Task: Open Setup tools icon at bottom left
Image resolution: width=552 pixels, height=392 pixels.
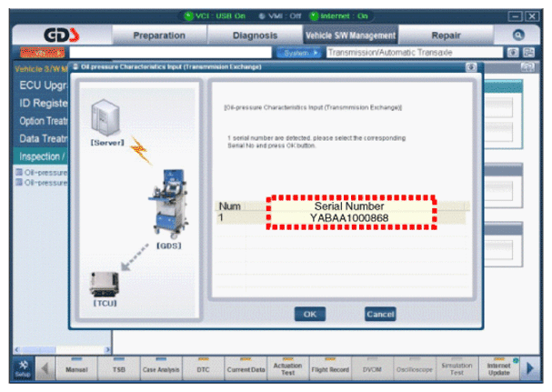Action: (23, 368)
